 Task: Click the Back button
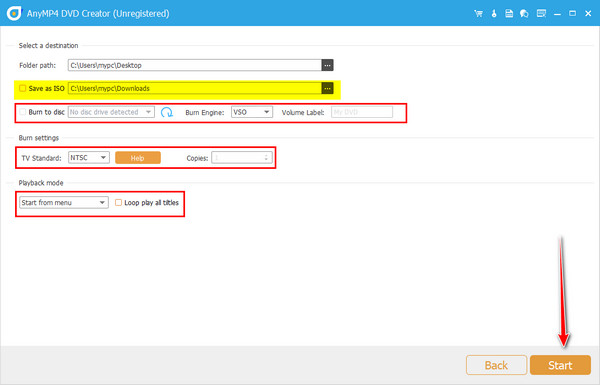click(496, 365)
